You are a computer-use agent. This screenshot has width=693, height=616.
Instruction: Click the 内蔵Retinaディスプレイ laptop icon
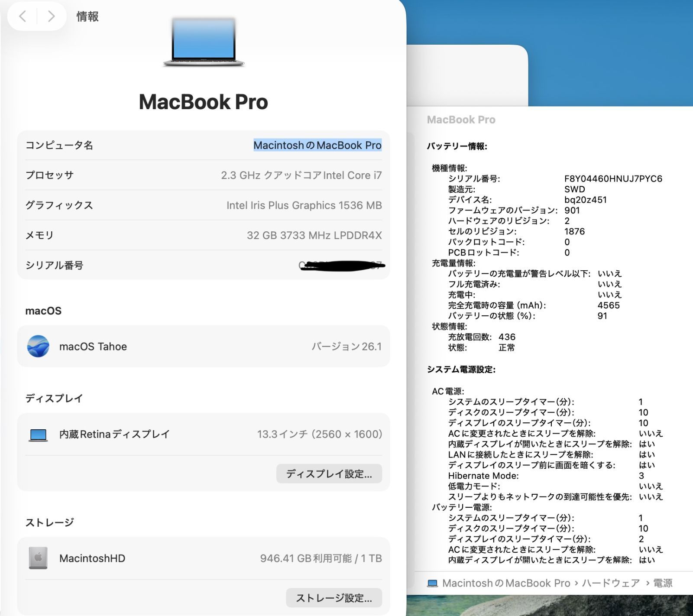(38, 434)
